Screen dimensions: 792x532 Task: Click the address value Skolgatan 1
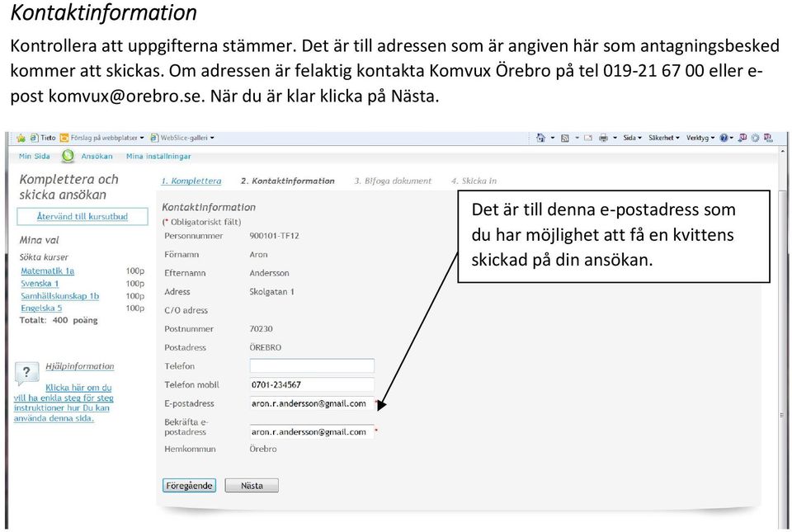[271, 292]
